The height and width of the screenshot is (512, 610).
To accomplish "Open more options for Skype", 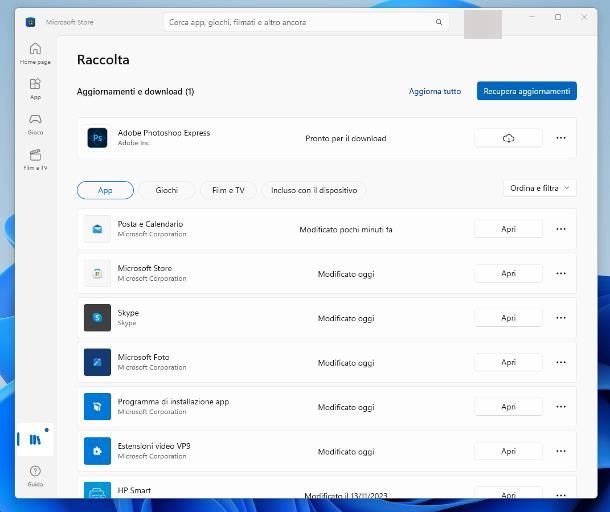I will [x=561, y=318].
